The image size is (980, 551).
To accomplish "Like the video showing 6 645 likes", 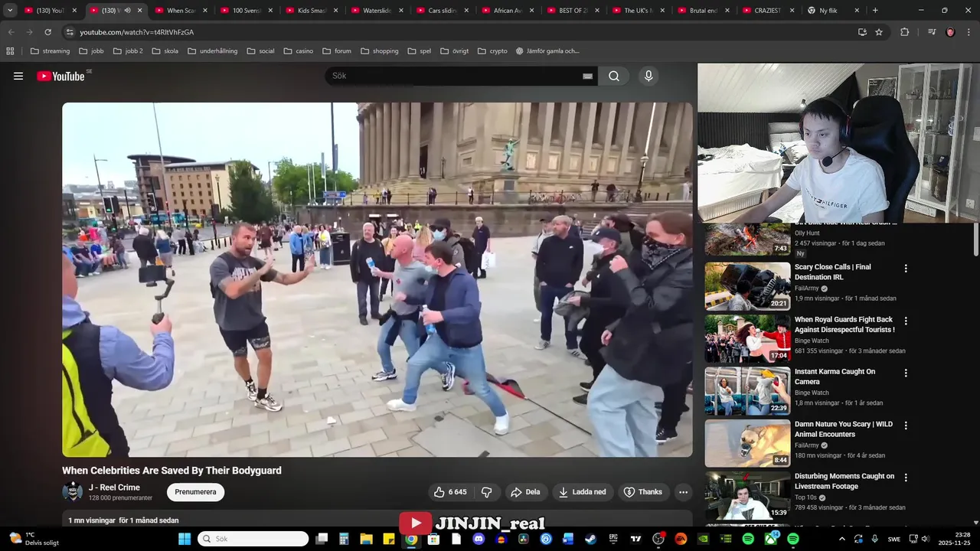I will pyautogui.click(x=450, y=492).
